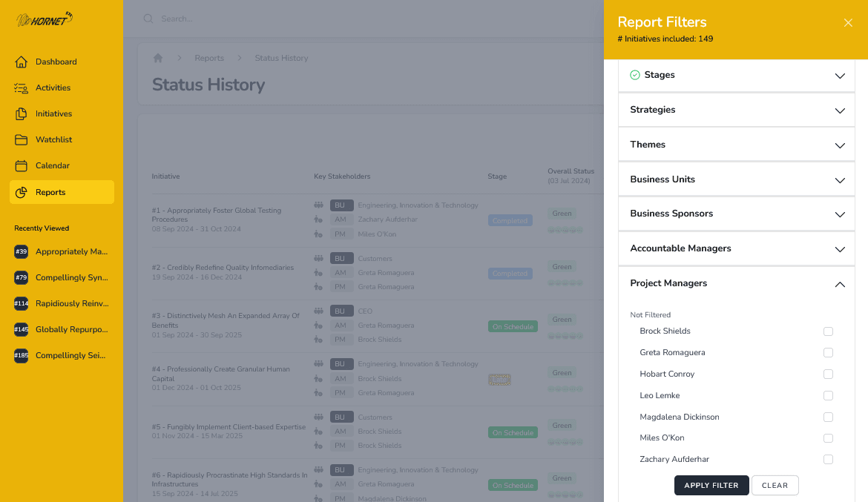The image size is (868, 502).
Task: Click the Clear button
Action: [x=775, y=486]
